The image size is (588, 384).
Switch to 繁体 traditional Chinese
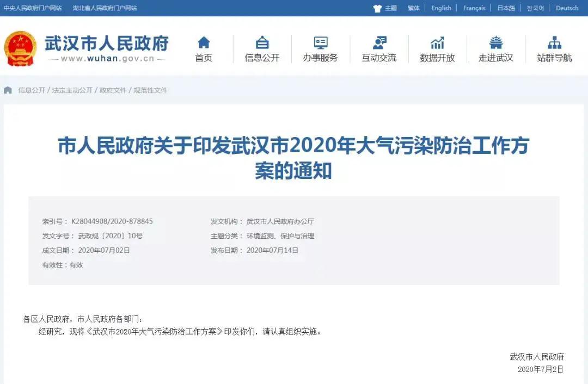(414, 8)
